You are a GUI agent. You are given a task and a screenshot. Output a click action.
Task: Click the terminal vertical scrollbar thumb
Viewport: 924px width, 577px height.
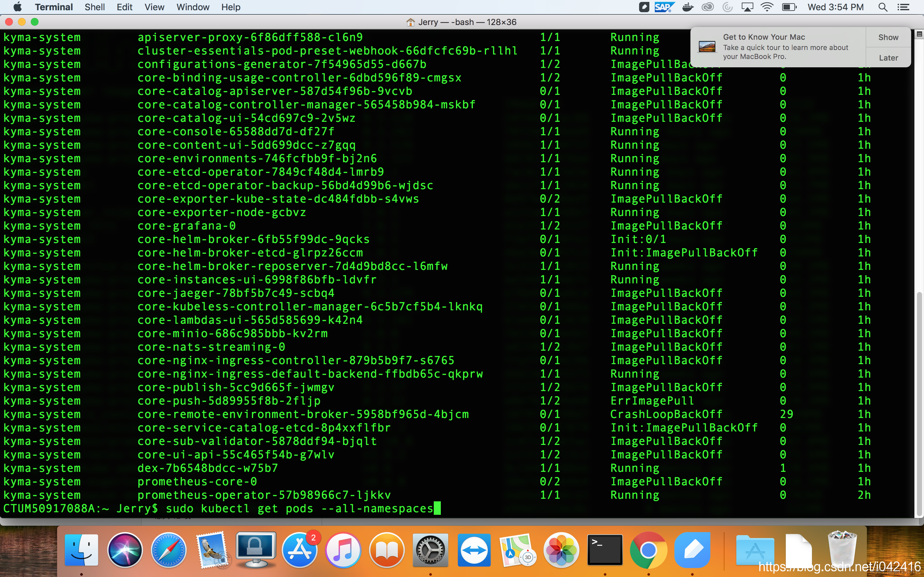[x=920, y=405]
